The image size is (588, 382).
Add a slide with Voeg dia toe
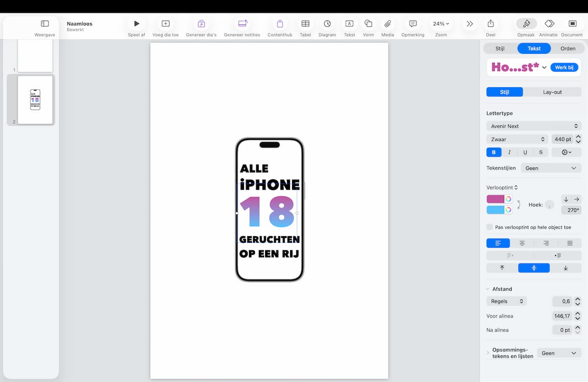coord(166,24)
